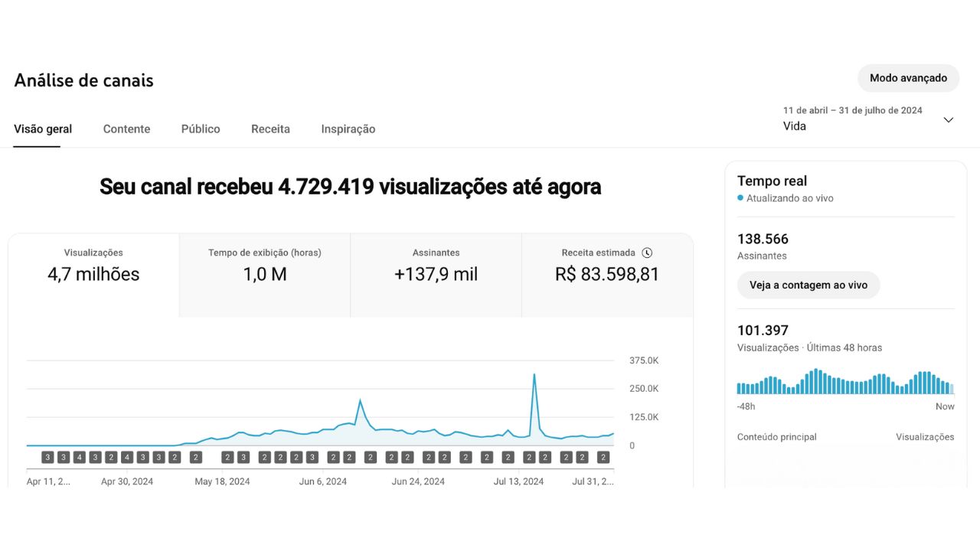Click the 138.566 real-time subscriber count
980x551 pixels.
[763, 240]
